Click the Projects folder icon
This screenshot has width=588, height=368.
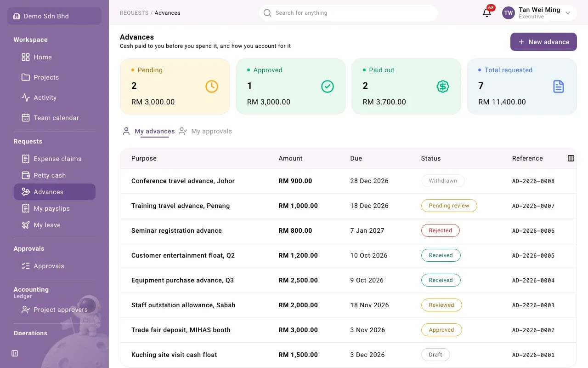(x=26, y=77)
